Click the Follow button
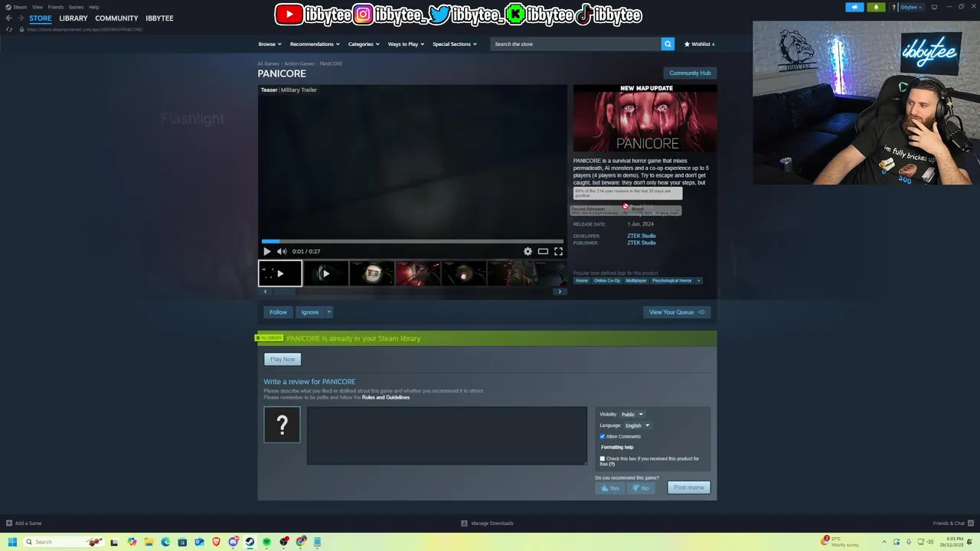The image size is (980, 551). pyautogui.click(x=278, y=312)
